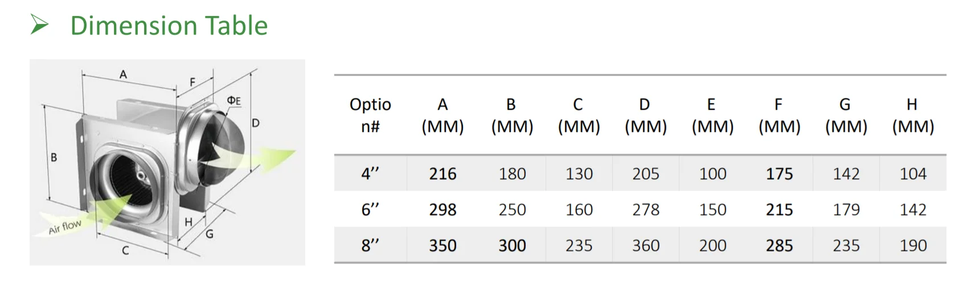Select the Dimension Table heading

169,26
